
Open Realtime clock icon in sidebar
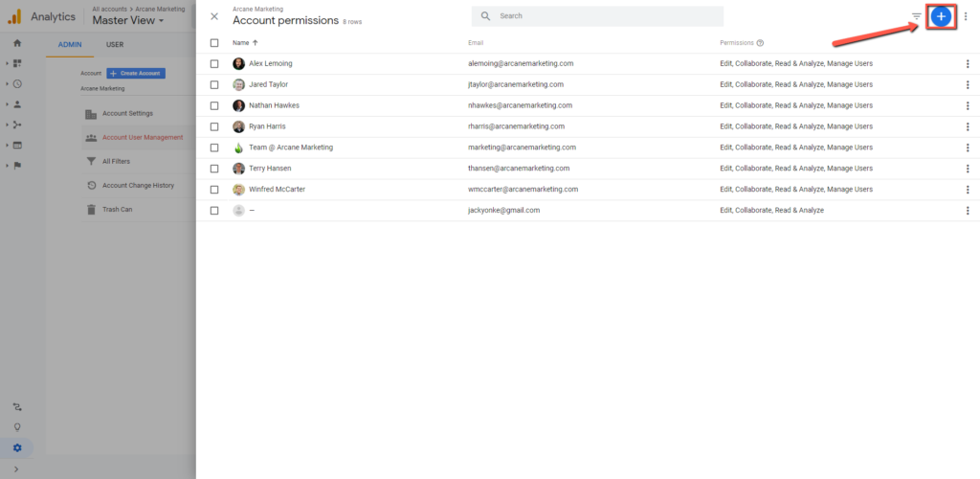click(17, 83)
